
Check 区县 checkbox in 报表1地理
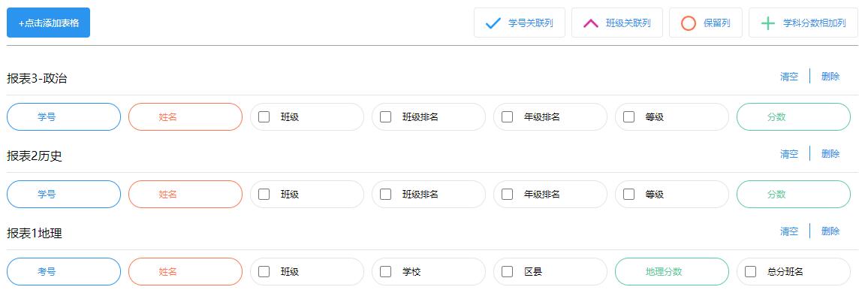[507, 272]
